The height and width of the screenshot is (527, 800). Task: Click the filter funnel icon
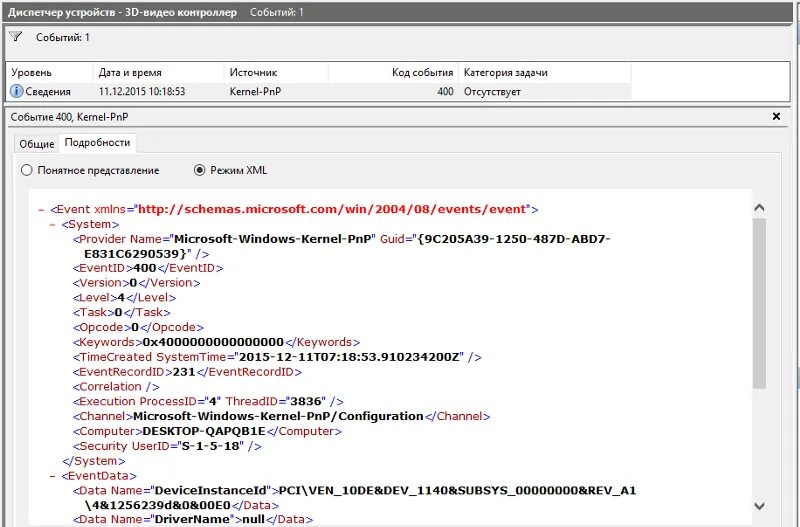(x=16, y=36)
